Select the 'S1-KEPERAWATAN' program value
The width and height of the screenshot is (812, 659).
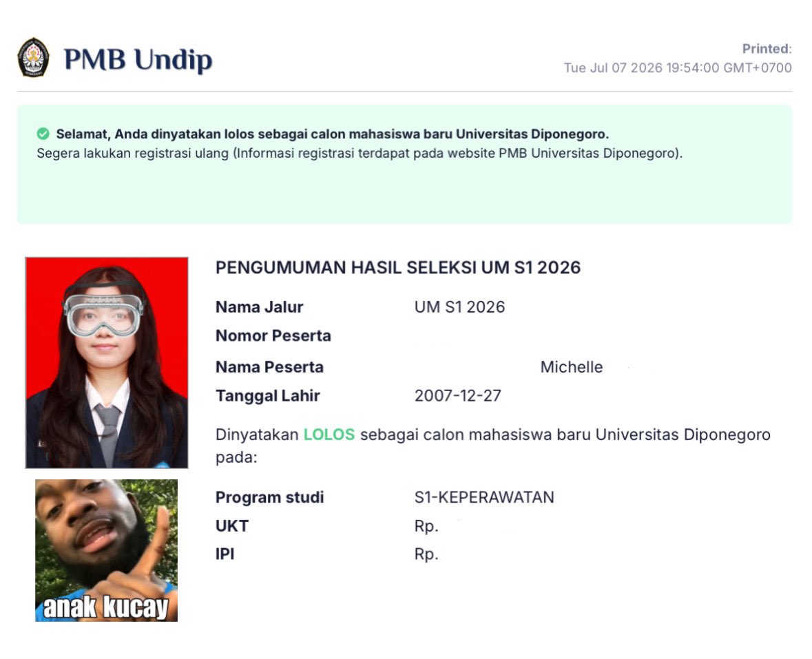[x=484, y=497]
